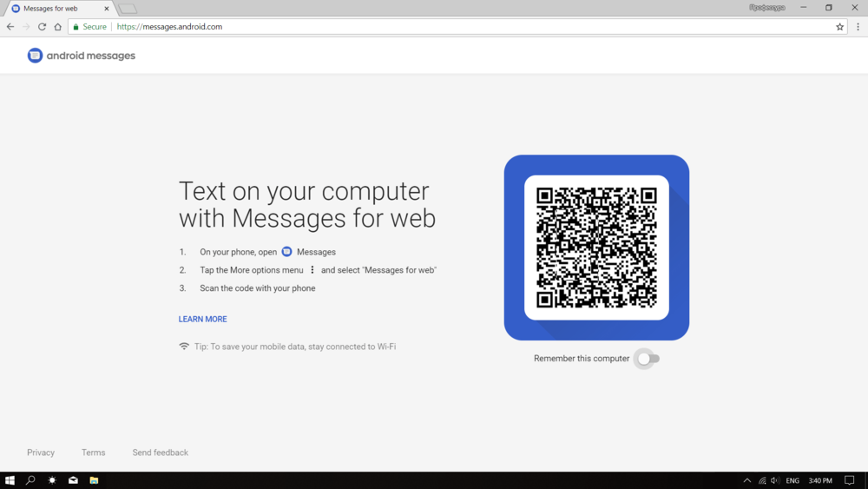Click the sun-shaped taskbar icon

tap(52, 480)
